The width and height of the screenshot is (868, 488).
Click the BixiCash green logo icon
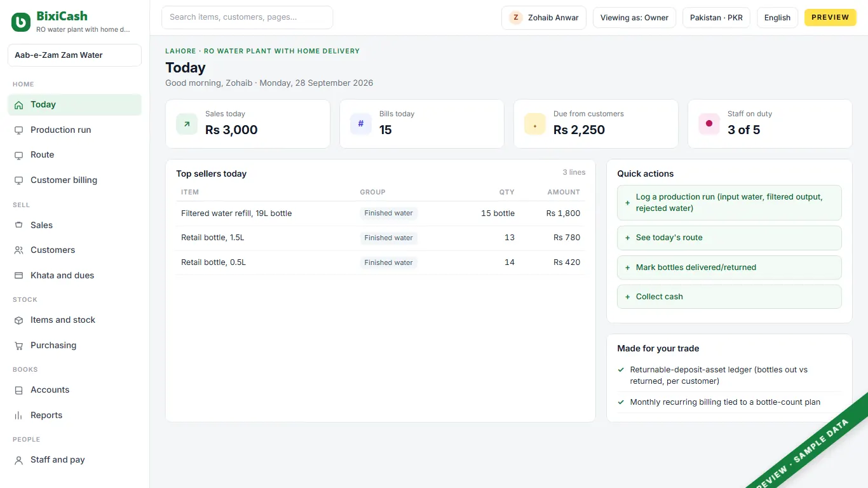pos(21,22)
